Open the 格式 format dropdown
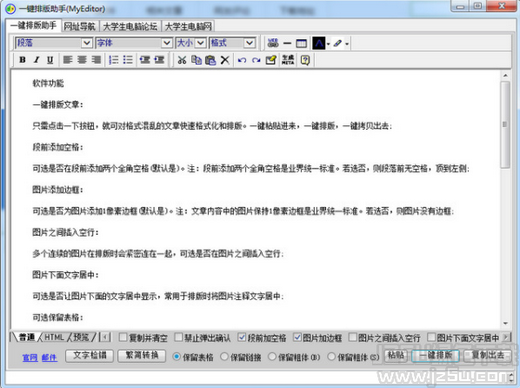 coord(233,43)
